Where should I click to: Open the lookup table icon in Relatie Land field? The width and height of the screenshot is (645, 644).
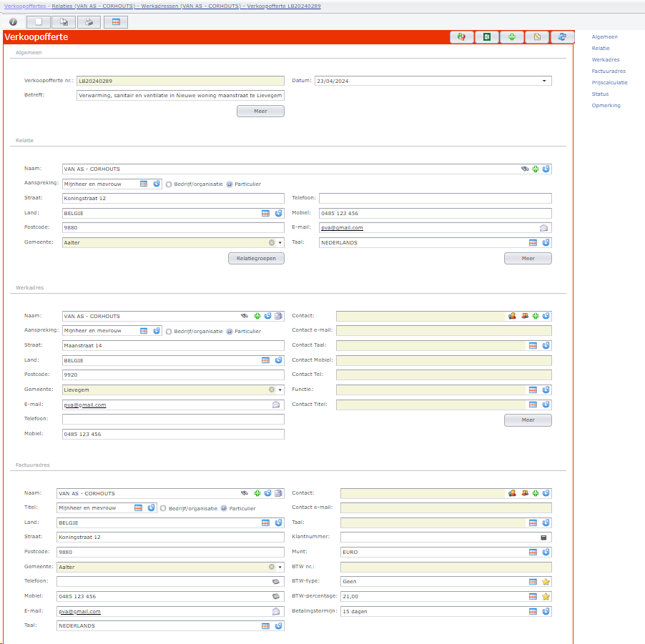tap(266, 213)
